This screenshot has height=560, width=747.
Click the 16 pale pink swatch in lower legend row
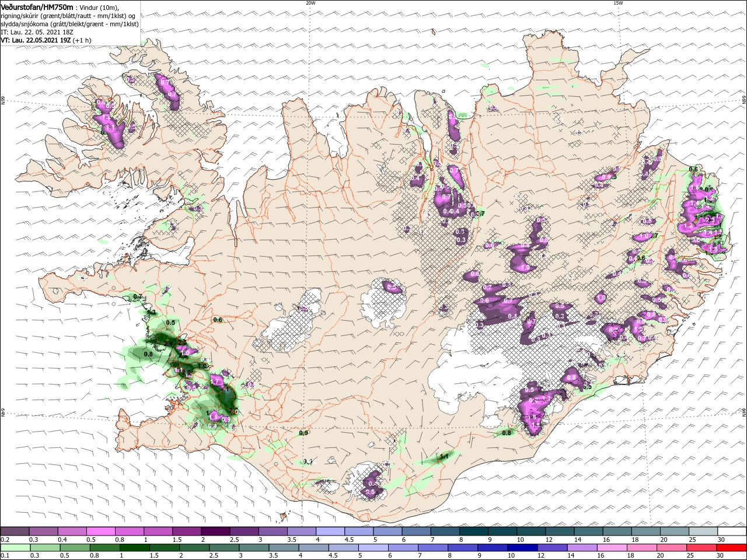(x=612, y=548)
